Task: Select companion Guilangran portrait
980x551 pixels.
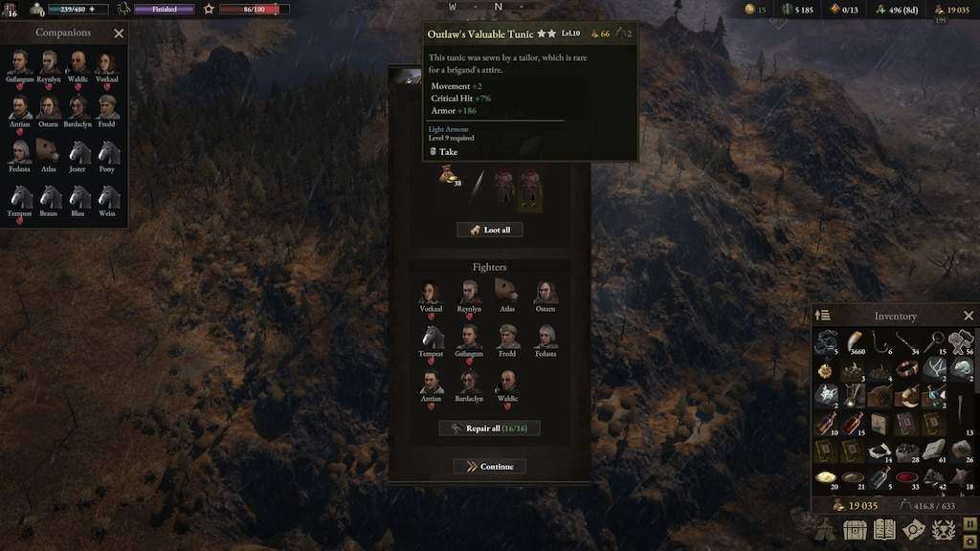Action: [x=19, y=66]
